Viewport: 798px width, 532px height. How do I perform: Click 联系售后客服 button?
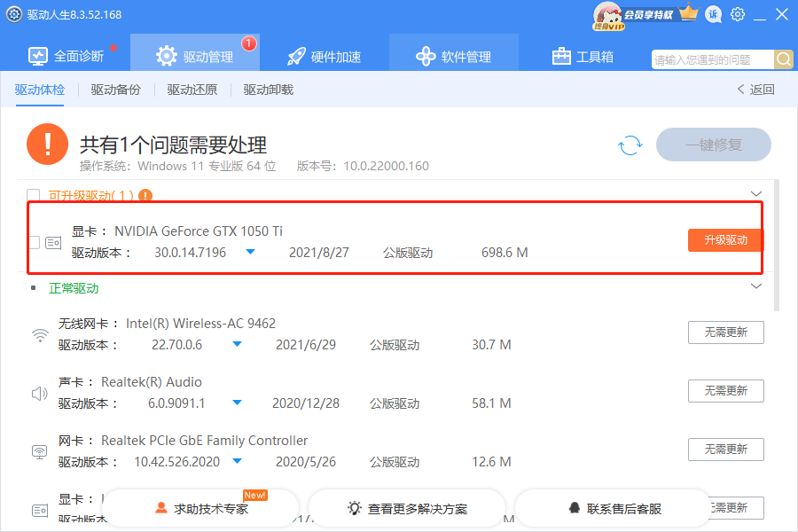[x=614, y=508]
